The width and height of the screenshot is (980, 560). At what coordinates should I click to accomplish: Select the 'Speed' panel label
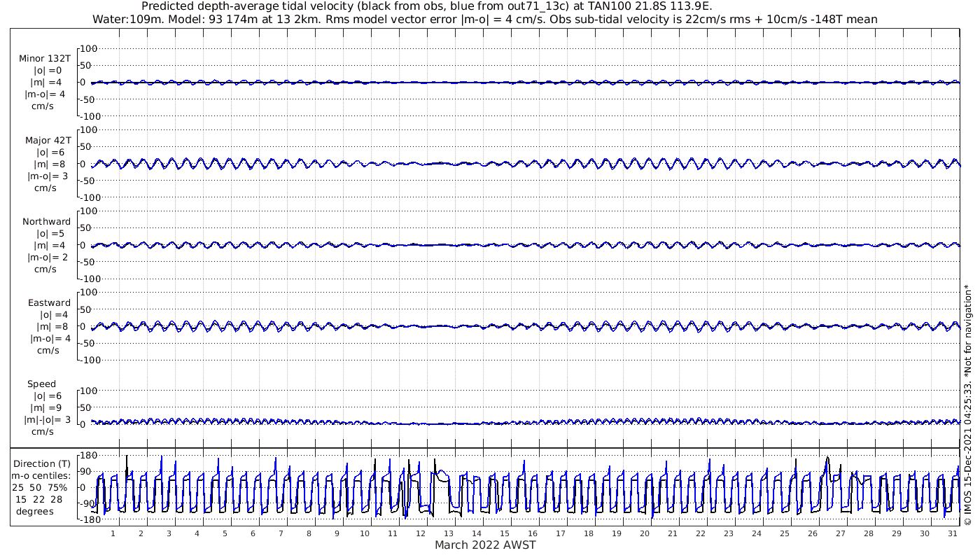[41, 384]
